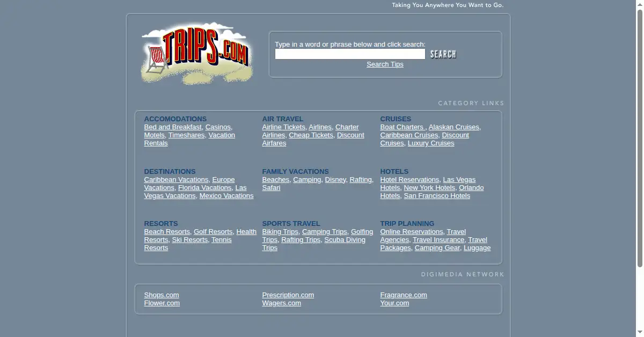Click the CRUISES category heading

(396, 119)
